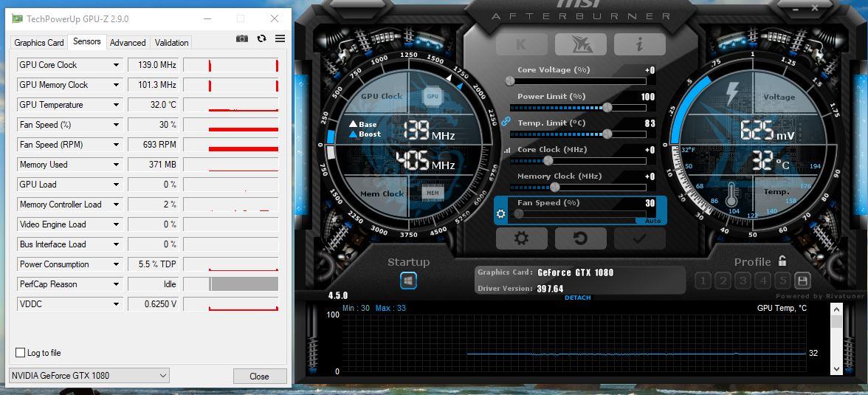Open the GPU-Z hamburger menu
The height and width of the screenshot is (395, 868).
pos(280,38)
